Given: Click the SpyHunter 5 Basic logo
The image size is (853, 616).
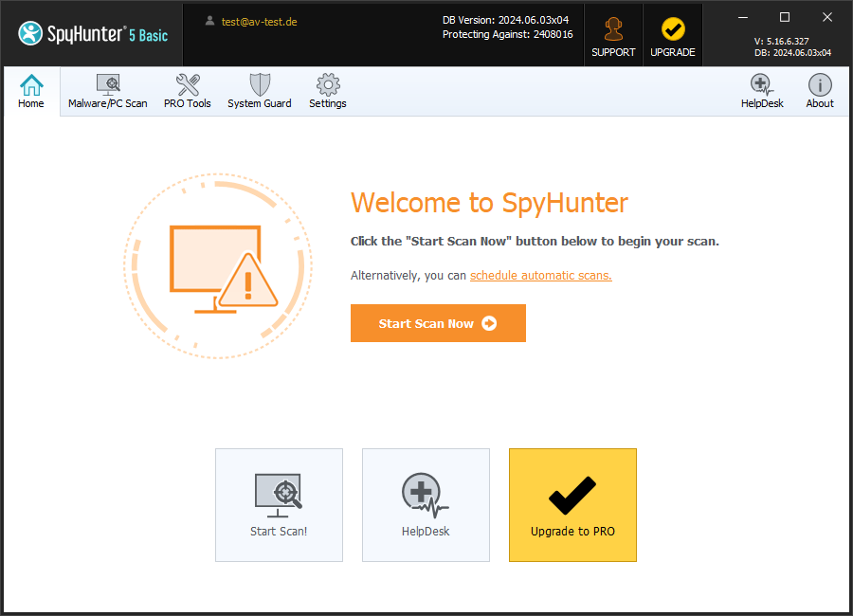Looking at the screenshot, I should 93,34.
